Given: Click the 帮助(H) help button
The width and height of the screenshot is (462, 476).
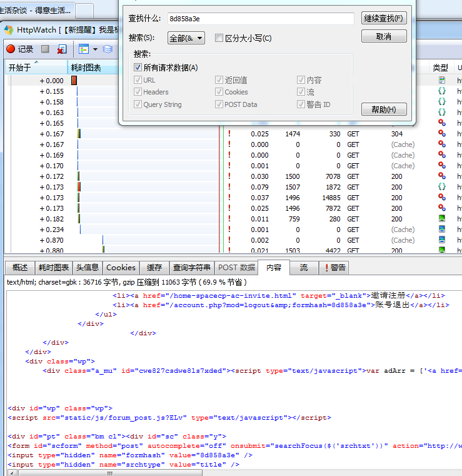Looking at the screenshot, I should click(384, 109).
